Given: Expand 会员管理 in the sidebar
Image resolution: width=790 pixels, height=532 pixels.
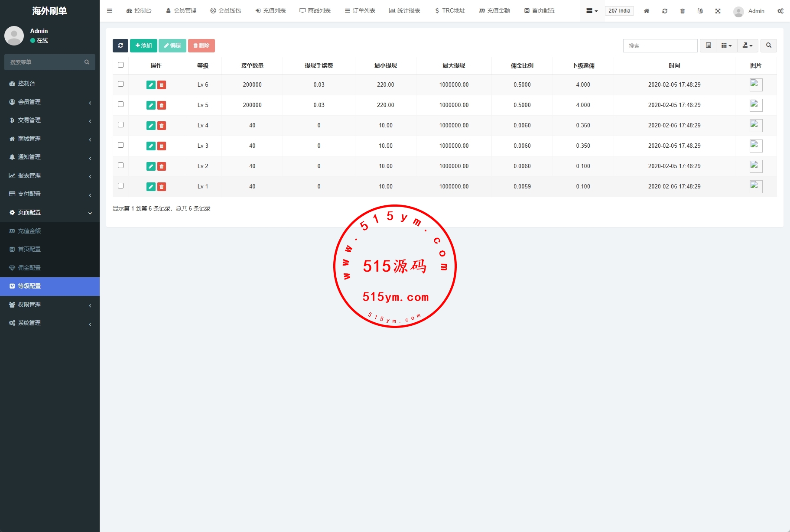Looking at the screenshot, I should [50, 102].
